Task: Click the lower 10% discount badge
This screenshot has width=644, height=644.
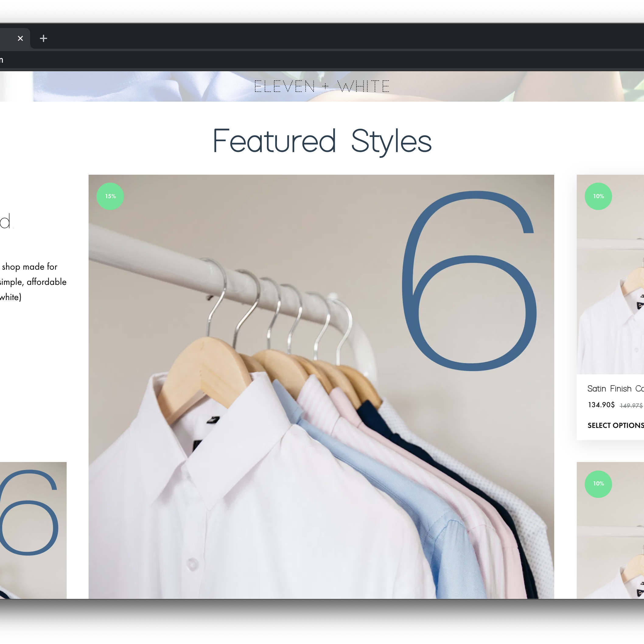Action: (598, 484)
